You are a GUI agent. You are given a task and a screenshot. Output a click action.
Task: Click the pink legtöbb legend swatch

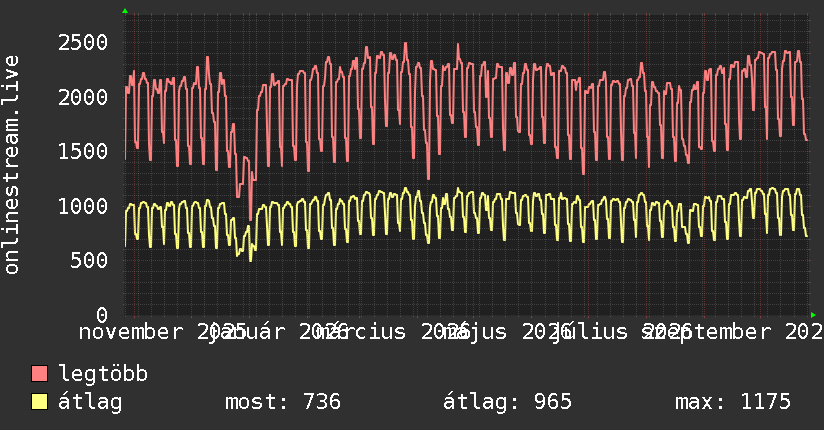(39, 373)
